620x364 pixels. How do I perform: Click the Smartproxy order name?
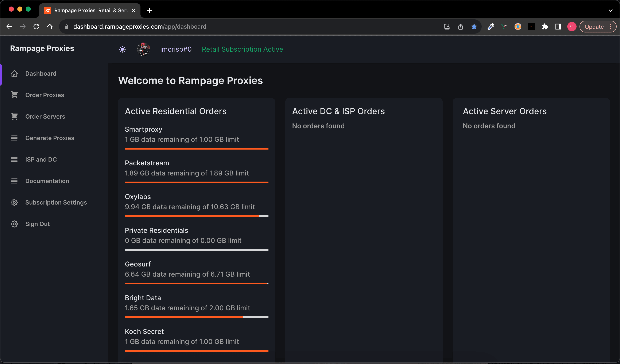click(143, 129)
